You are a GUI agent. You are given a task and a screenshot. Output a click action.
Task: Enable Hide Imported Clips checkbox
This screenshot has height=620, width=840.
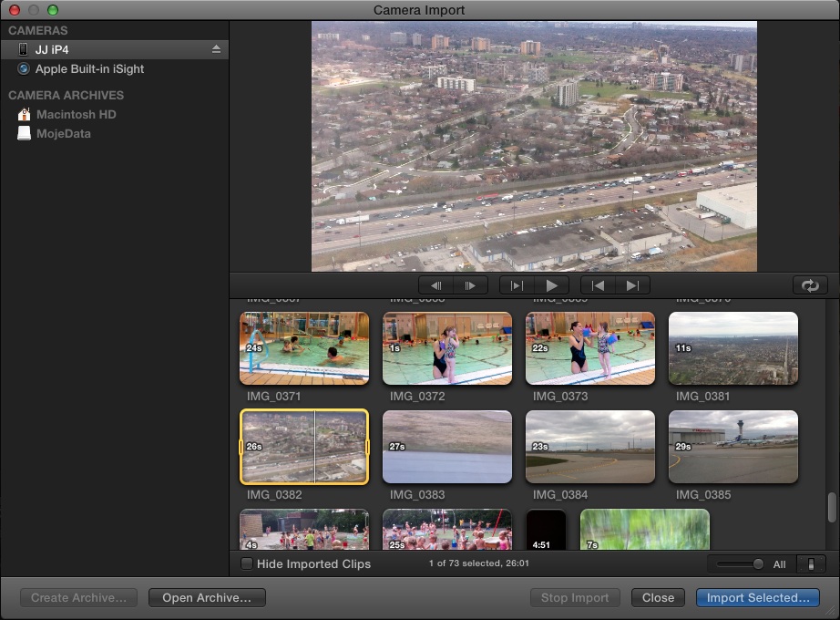pos(246,563)
